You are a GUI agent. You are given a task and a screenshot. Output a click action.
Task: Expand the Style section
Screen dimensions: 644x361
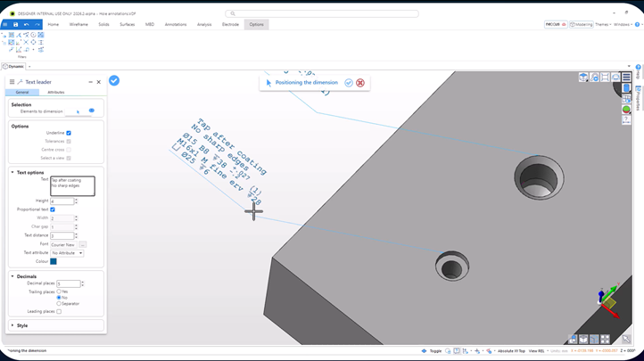(12, 325)
